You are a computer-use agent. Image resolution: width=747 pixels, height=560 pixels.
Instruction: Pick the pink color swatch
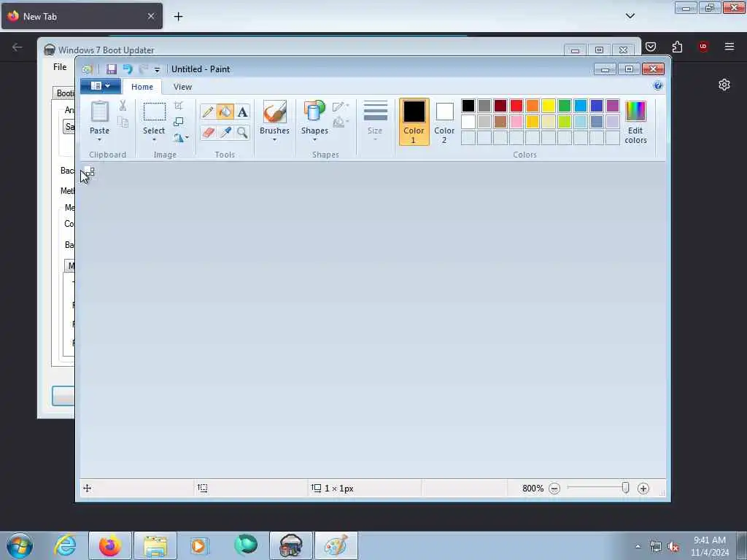coord(516,122)
